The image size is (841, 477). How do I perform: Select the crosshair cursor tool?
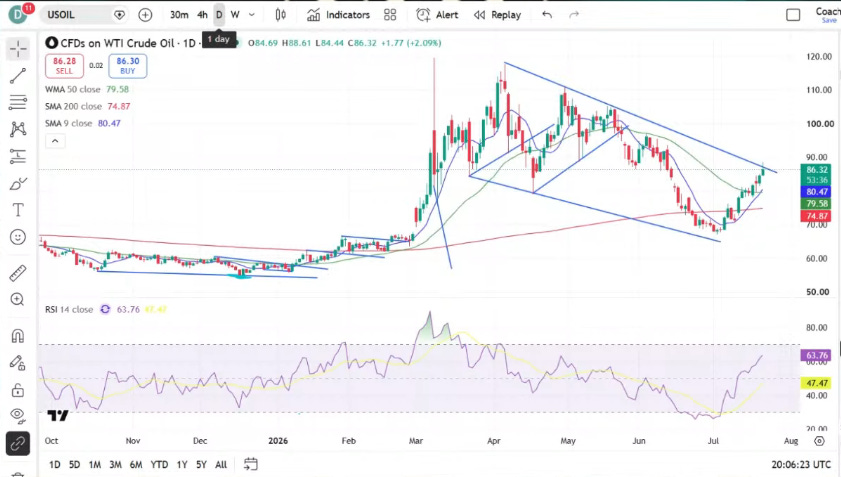click(18, 49)
